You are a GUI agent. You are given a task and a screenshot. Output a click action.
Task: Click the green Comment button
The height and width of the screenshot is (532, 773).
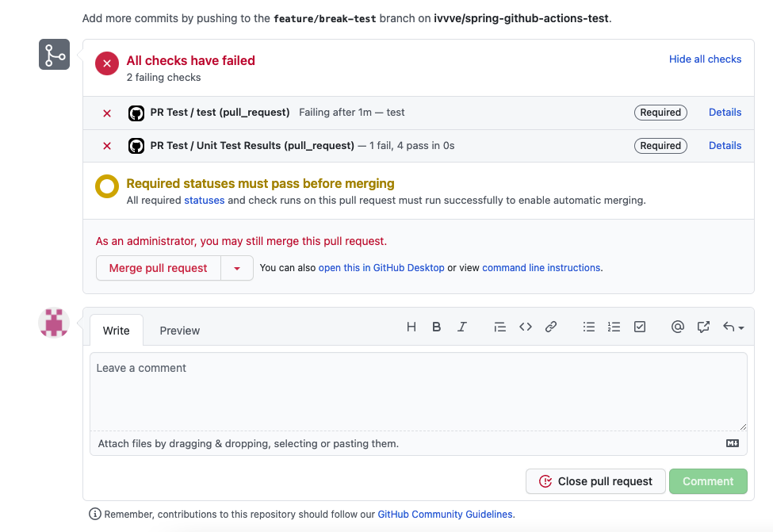[x=708, y=481]
